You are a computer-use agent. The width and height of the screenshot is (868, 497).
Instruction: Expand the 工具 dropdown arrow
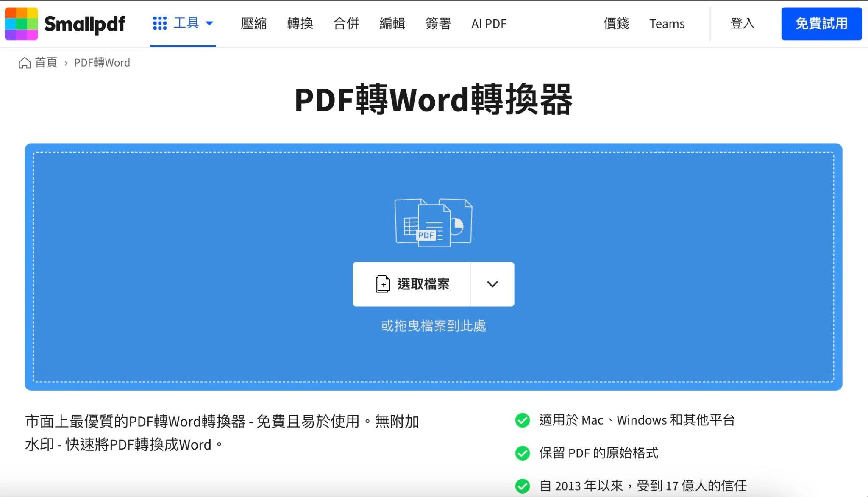(209, 24)
